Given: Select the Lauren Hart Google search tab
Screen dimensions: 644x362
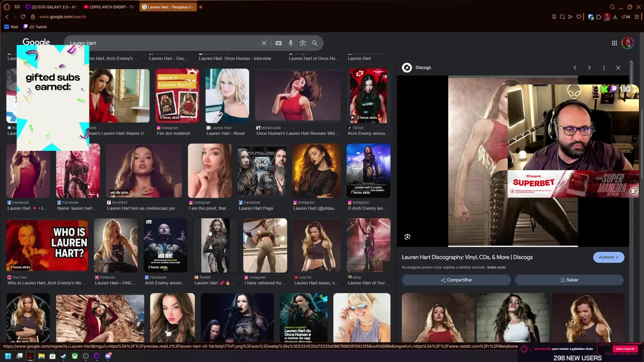Looking at the screenshot, I should click(x=168, y=7).
